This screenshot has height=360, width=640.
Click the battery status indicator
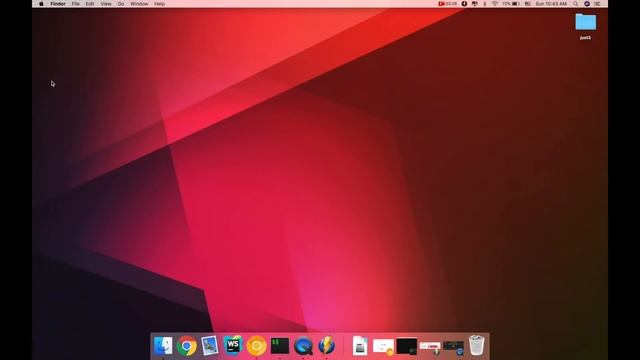tap(511, 4)
